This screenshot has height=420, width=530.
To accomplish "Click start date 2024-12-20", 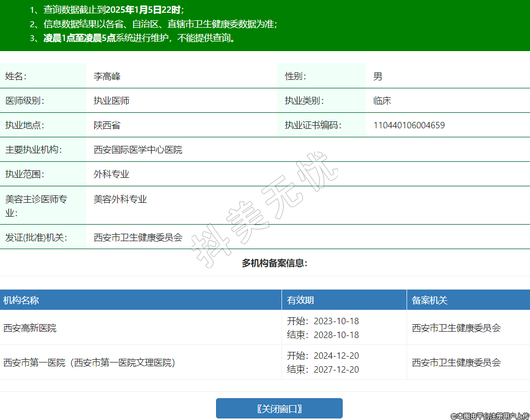I will (336, 356).
